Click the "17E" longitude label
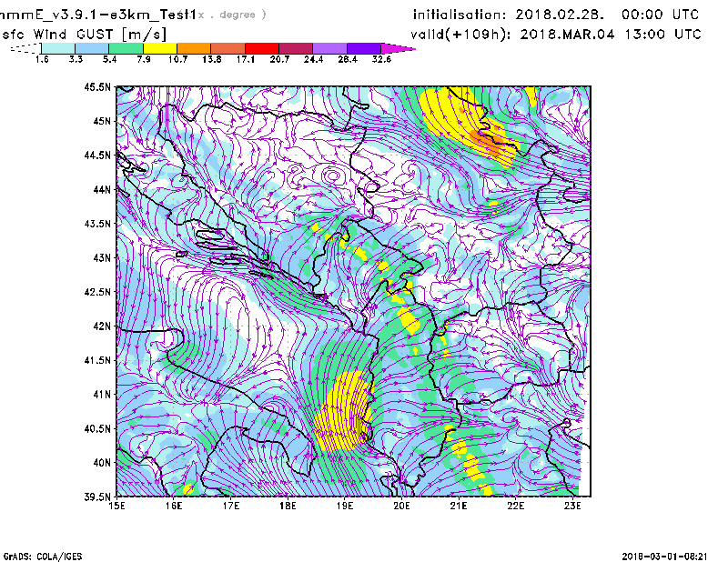The height and width of the screenshot is (562, 728). point(230,506)
